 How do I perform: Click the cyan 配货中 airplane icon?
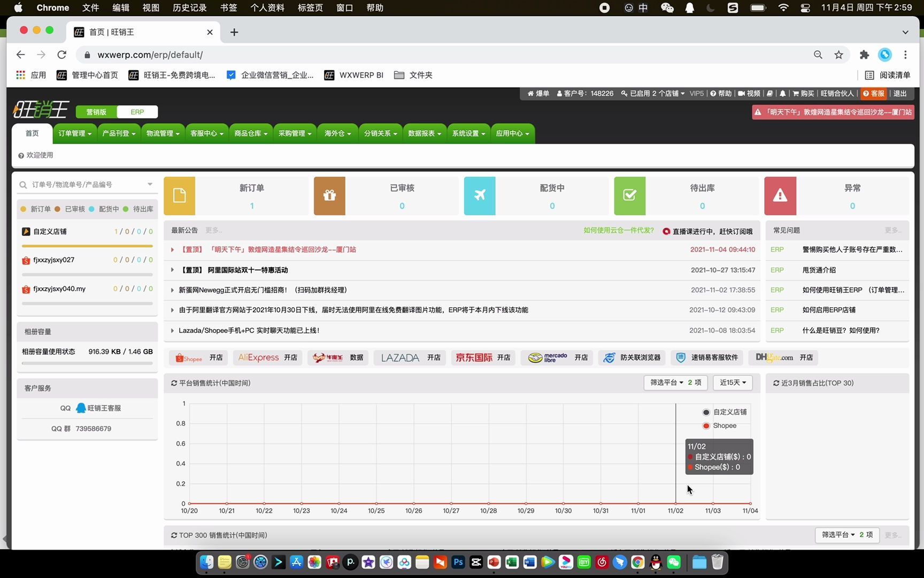(x=480, y=196)
